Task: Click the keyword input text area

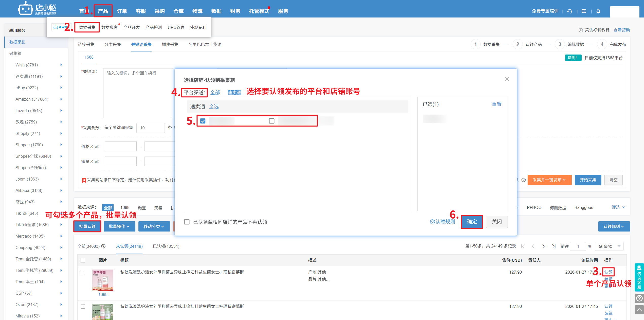Action: pos(138,93)
